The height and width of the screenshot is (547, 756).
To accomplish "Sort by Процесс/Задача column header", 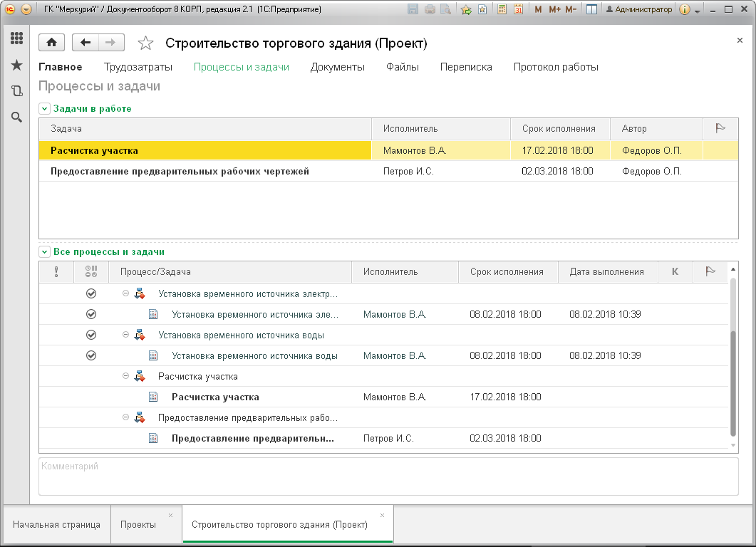I will pyautogui.click(x=229, y=272).
